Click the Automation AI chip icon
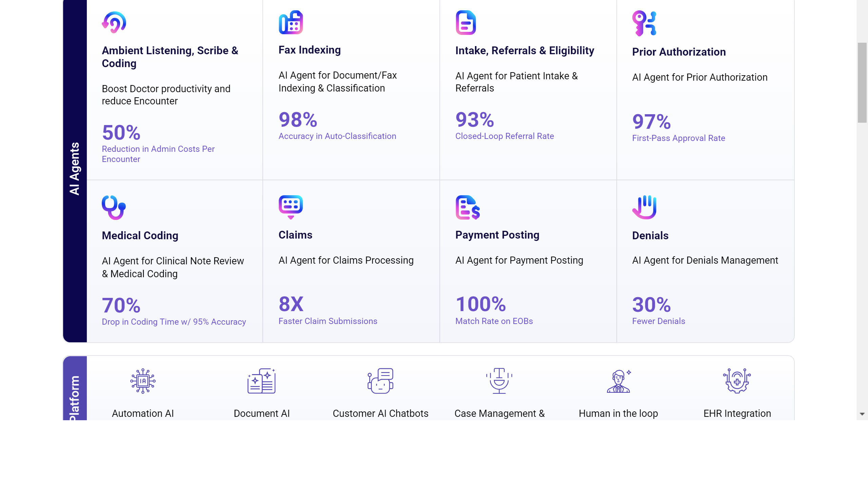The width and height of the screenshot is (868, 488). click(143, 381)
